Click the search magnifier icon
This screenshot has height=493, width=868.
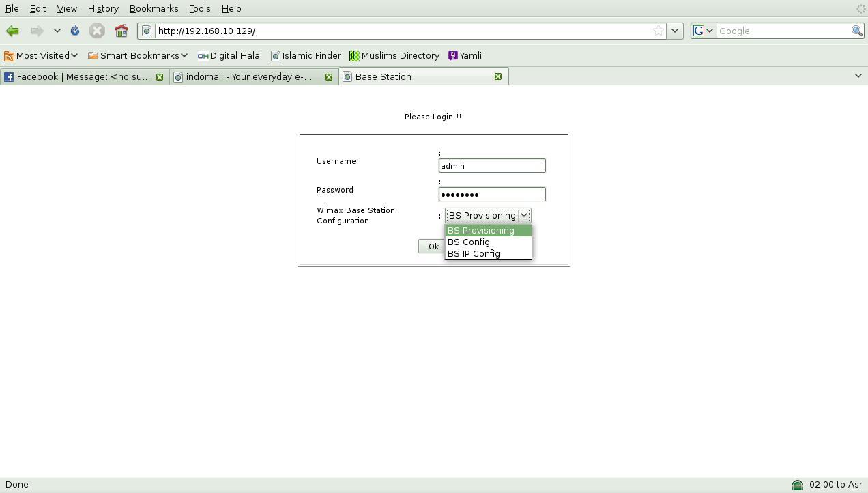click(x=857, y=31)
